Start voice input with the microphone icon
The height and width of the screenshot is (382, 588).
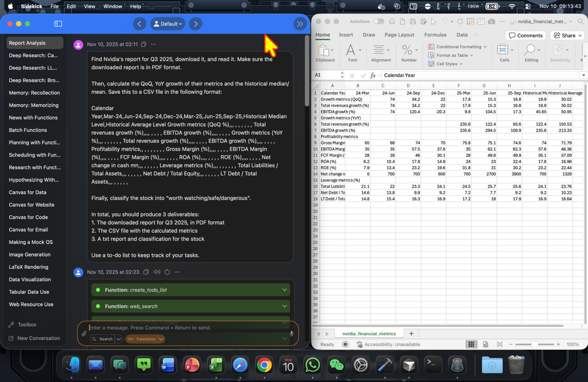(x=291, y=333)
